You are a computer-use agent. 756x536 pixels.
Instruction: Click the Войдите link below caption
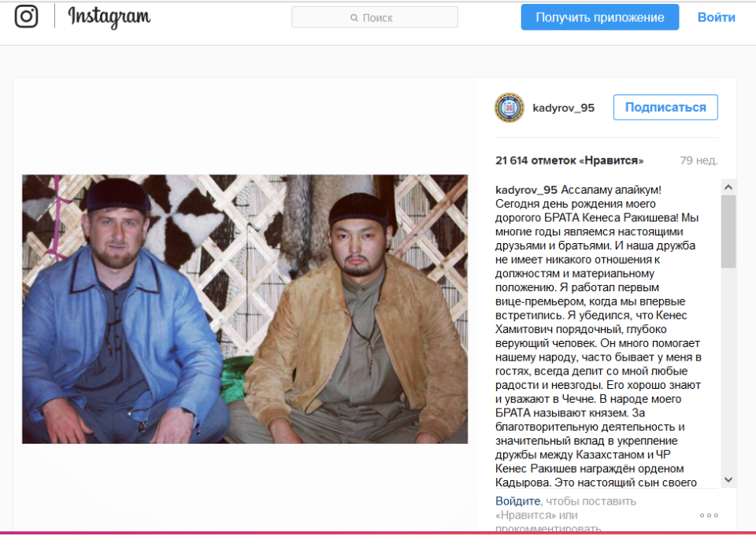click(x=517, y=501)
